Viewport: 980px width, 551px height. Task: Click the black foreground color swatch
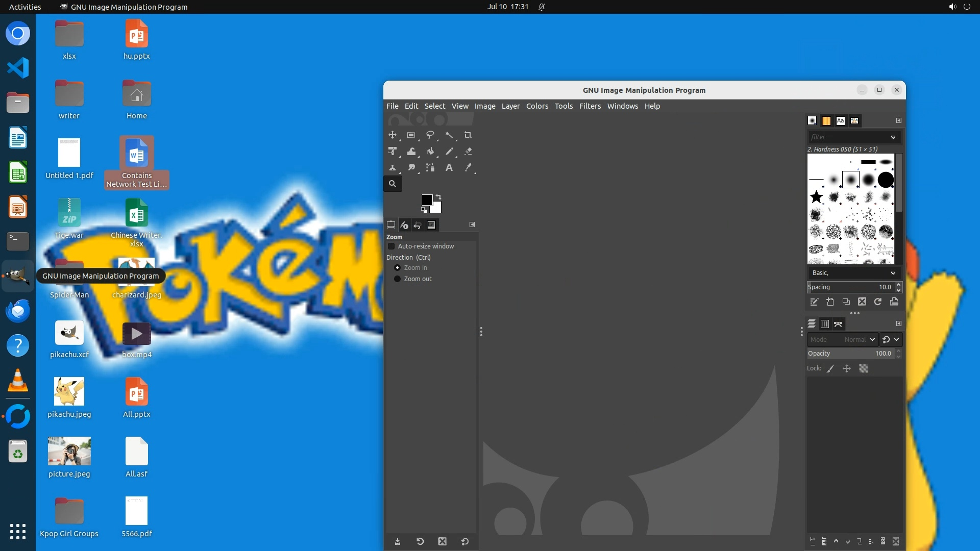pos(427,199)
